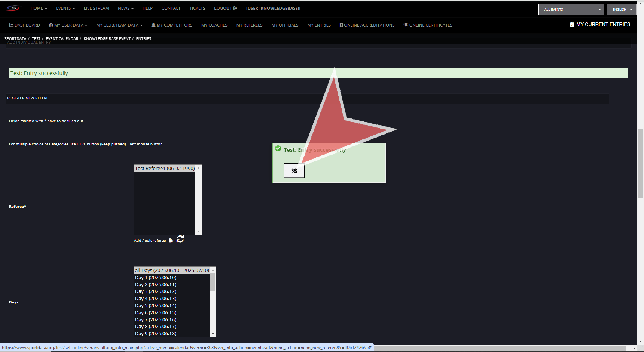Open My Current Entries clipboard link
Viewport: 644px width, 352px height.
point(599,24)
